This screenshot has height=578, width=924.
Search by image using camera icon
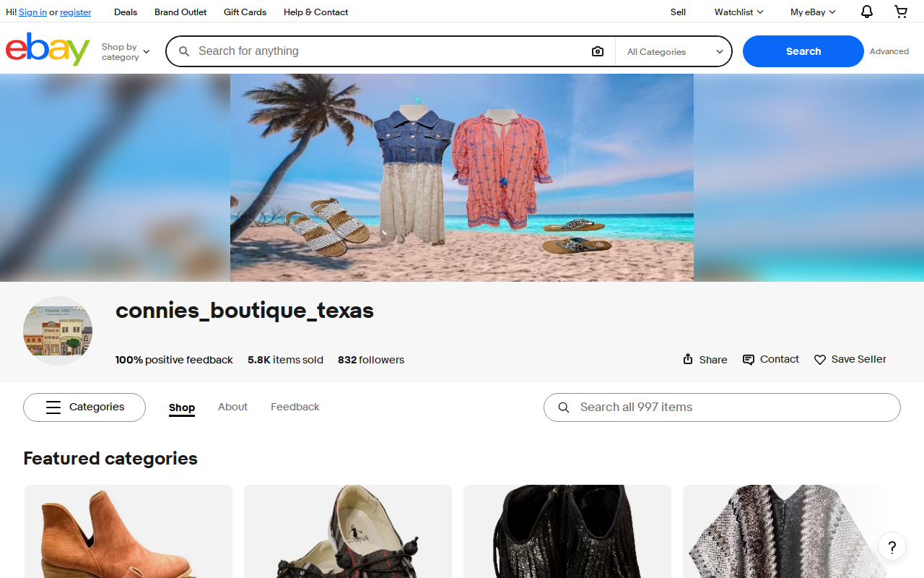click(x=598, y=51)
